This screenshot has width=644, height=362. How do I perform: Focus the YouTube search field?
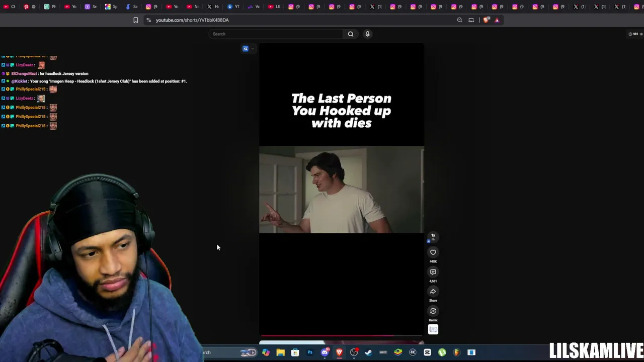click(277, 34)
